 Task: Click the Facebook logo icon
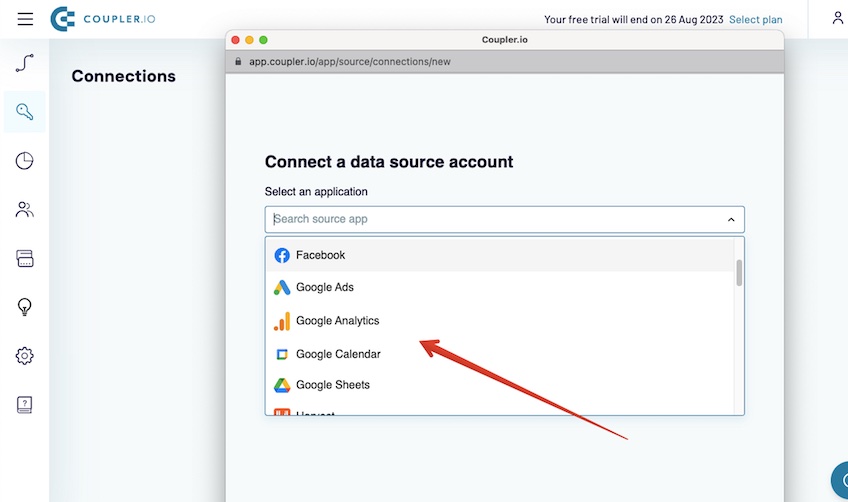click(x=282, y=255)
